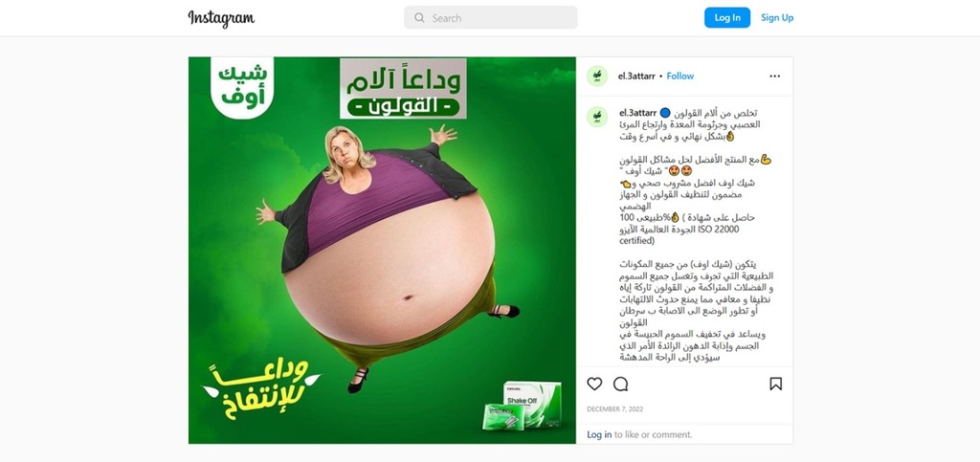Click the green Shake Off post image

point(382,251)
